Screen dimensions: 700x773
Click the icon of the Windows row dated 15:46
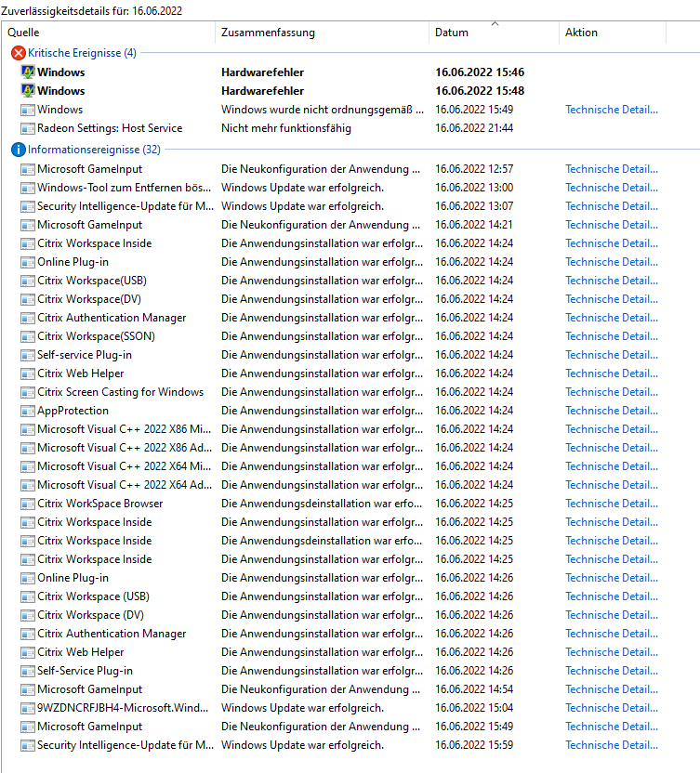28,72
